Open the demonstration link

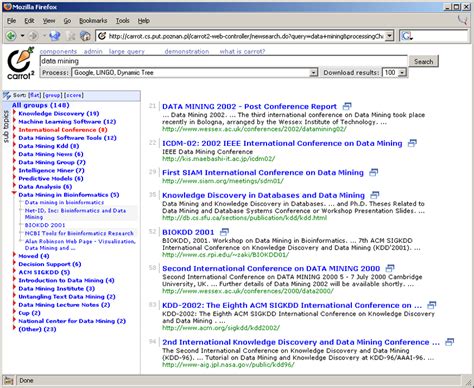click(187, 51)
